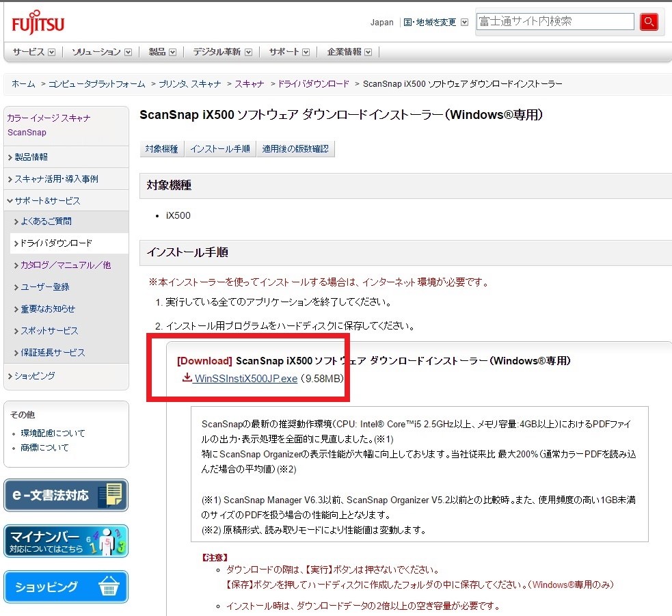Image resolution: width=672 pixels, height=616 pixels.
Task: Click the 富士通サイト内検索 search field
Action: point(554,22)
